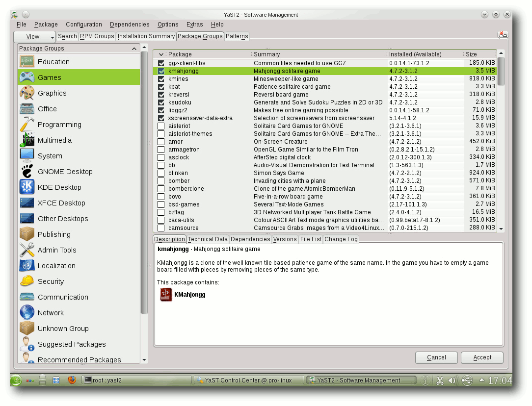
Task: Select the KDE Desktop icon
Action: point(27,187)
